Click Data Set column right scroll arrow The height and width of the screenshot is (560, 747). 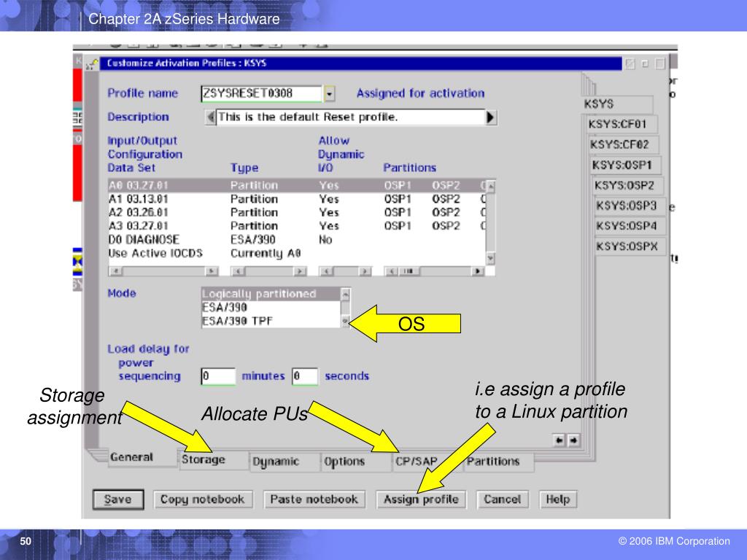(212, 271)
